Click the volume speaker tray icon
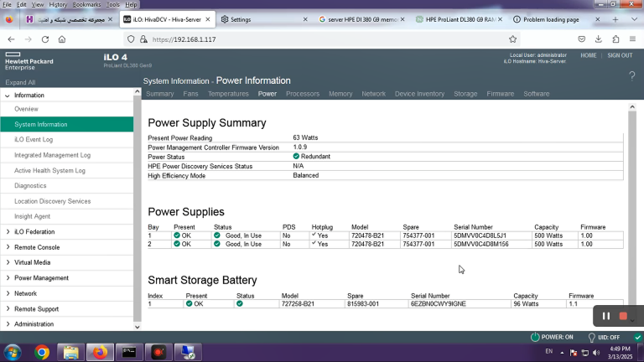This screenshot has width=644, height=362. click(596, 353)
